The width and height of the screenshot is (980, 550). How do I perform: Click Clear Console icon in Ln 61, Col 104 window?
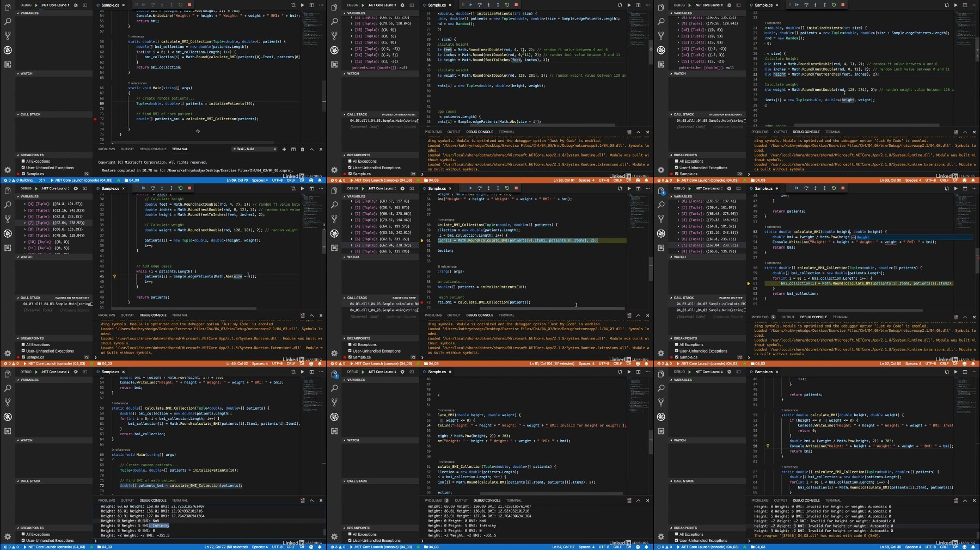coord(629,316)
